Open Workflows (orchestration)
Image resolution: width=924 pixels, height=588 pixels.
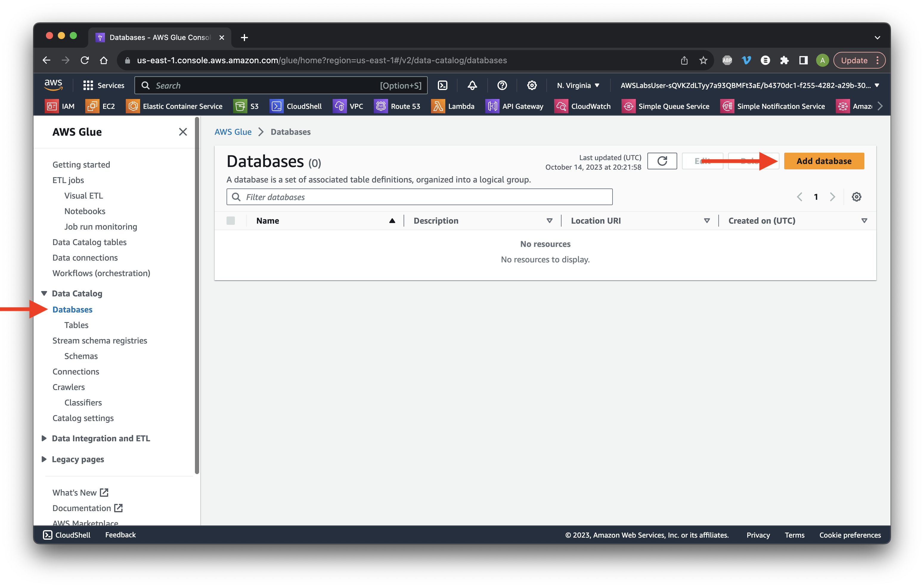click(x=101, y=273)
